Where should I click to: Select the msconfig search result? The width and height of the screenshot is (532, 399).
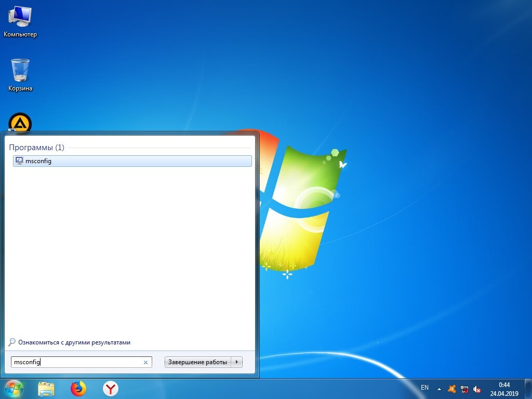point(132,161)
